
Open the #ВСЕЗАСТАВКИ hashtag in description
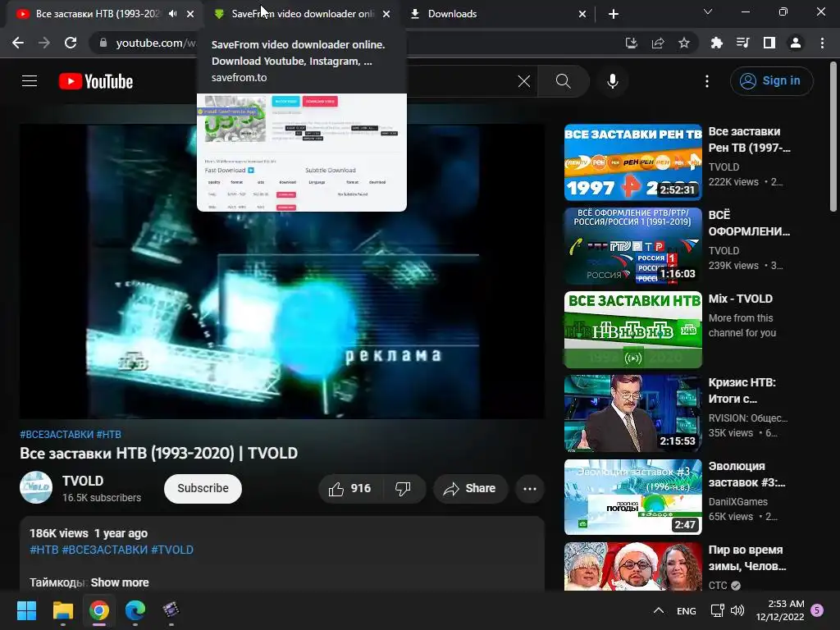click(104, 550)
